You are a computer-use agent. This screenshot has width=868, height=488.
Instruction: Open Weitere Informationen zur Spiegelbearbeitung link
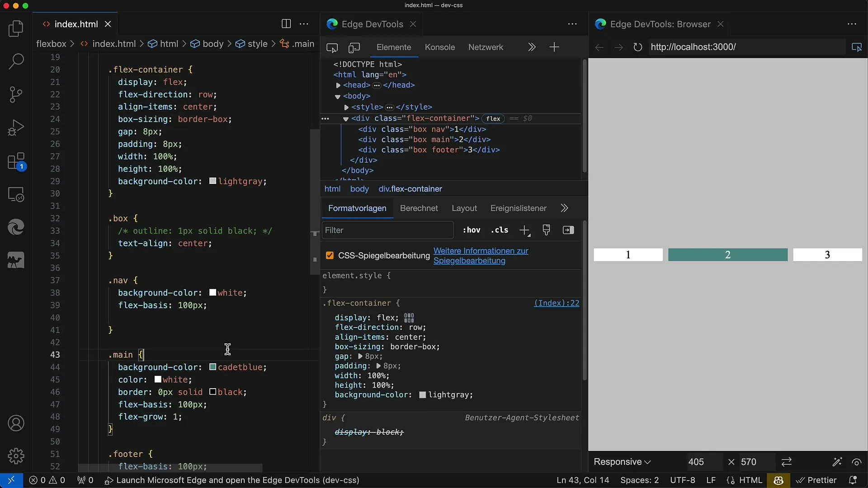tap(481, 256)
